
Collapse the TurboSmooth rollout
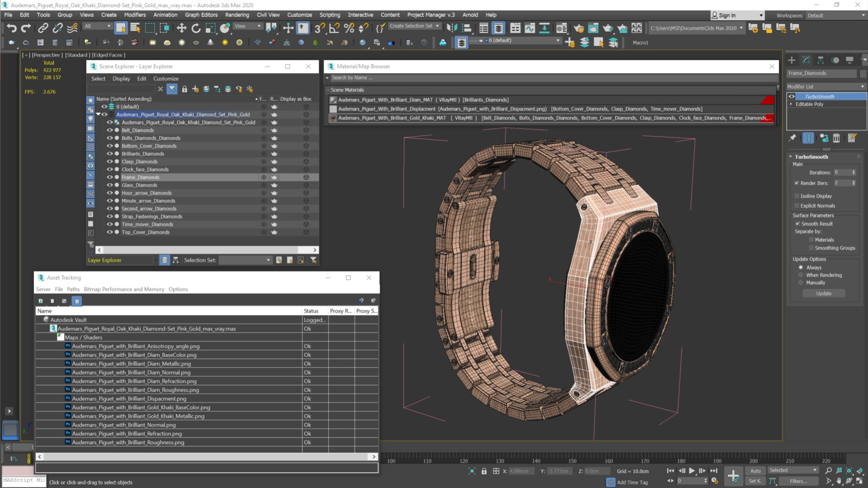(x=791, y=157)
